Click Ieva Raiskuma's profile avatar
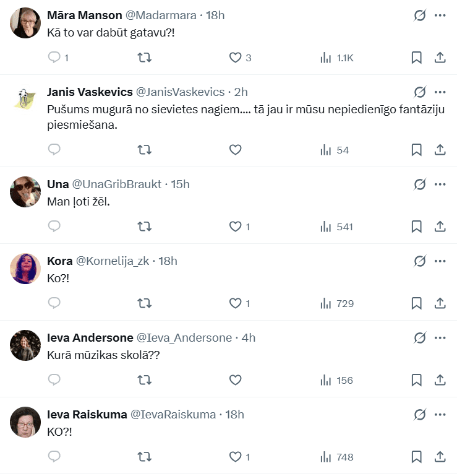The width and height of the screenshot is (457, 476). click(25, 422)
